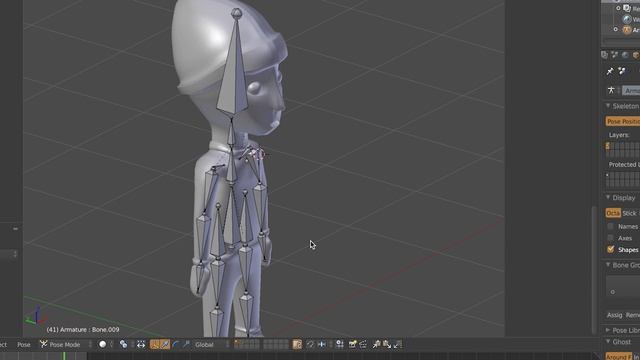Click the bone groups list area
This screenshot has height=360, width=640.
(x=623, y=287)
